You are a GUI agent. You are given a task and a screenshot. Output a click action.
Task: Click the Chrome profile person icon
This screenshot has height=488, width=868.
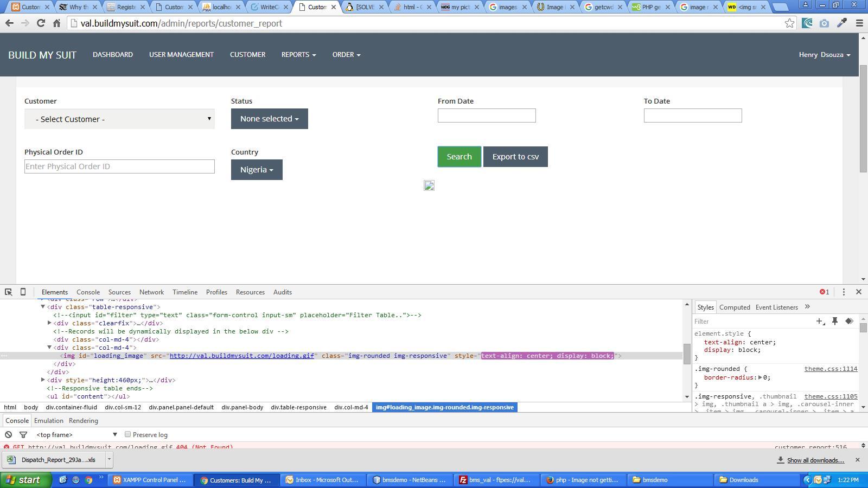coord(805,5)
